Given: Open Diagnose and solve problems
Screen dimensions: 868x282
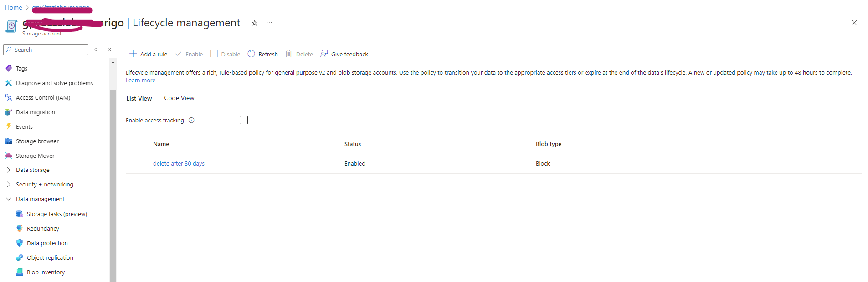Looking at the screenshot, I should (54, 83).
